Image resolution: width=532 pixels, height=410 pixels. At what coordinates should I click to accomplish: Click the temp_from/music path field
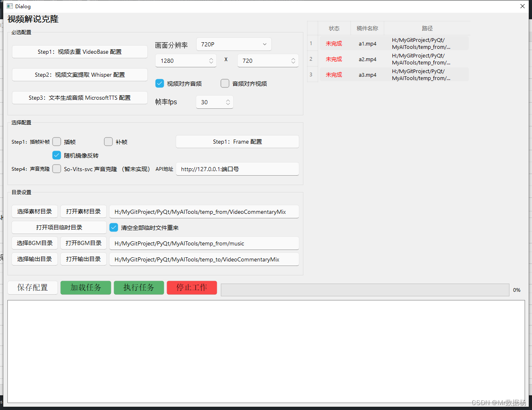[204, 243]
